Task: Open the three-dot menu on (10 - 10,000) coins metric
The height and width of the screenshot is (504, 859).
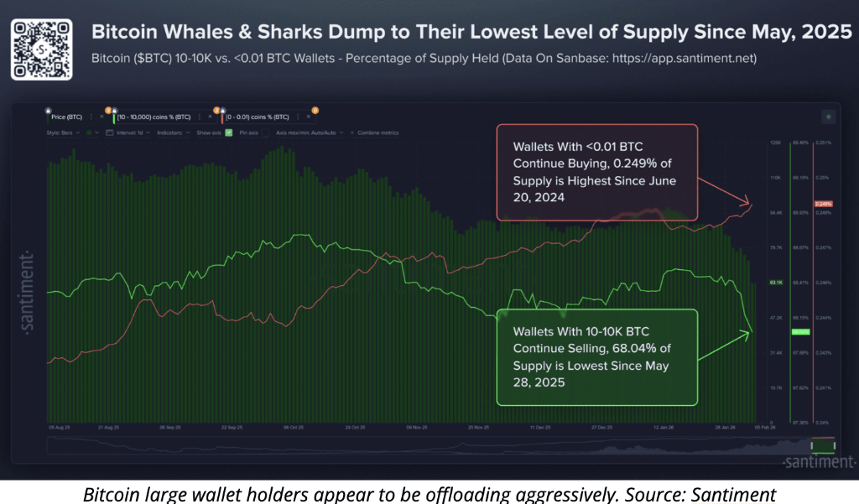Action: tap(200, 117)
